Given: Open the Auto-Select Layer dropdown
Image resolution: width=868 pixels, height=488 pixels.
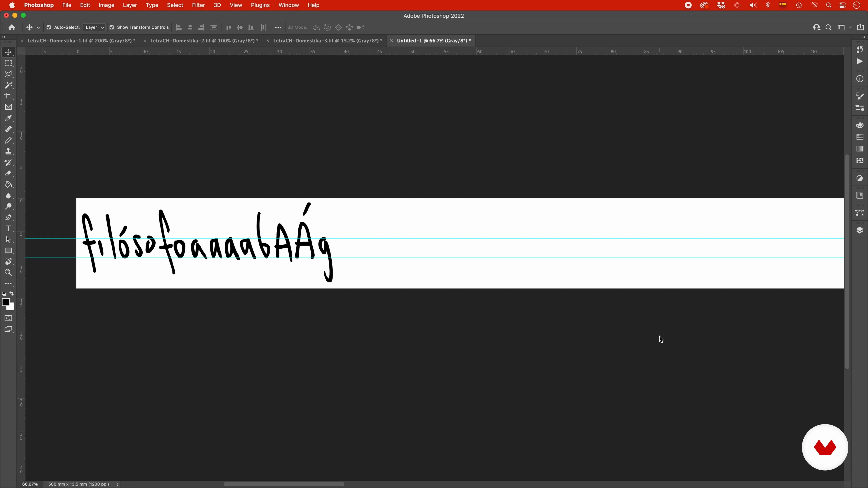Looking at the screenshot, I should click(x=94, y=27).
